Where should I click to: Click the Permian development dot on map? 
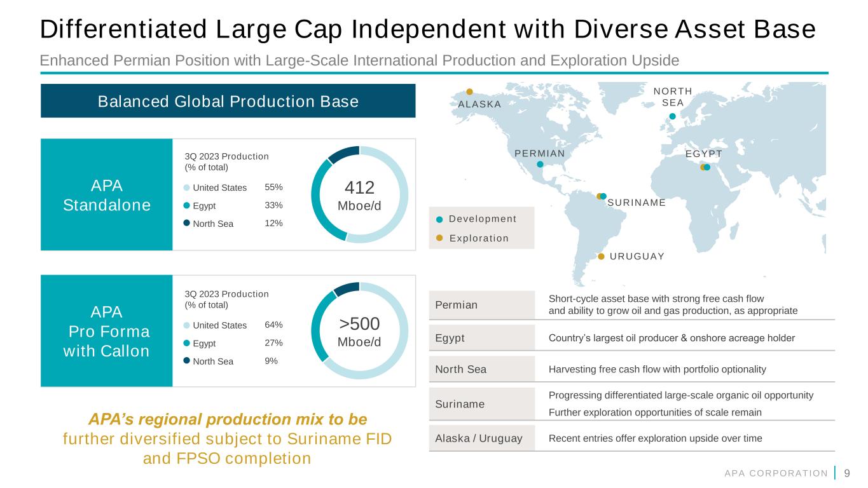tap(540, 164)
